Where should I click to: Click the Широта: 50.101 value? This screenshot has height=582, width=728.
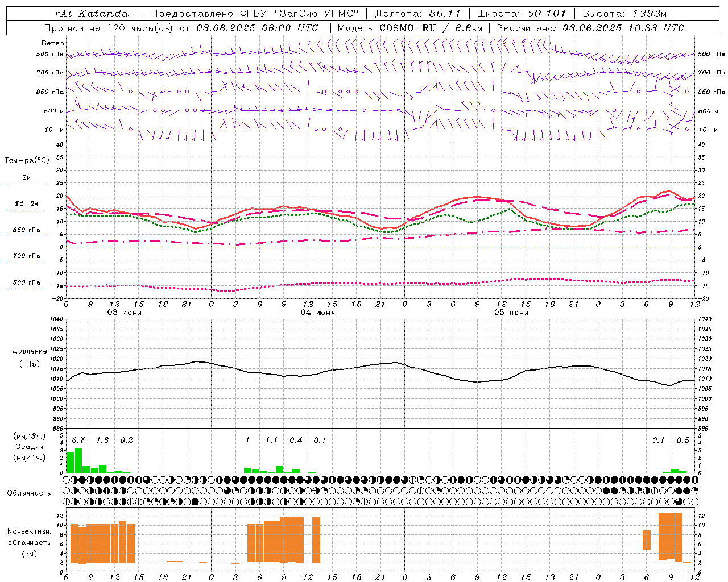[522, 14]
